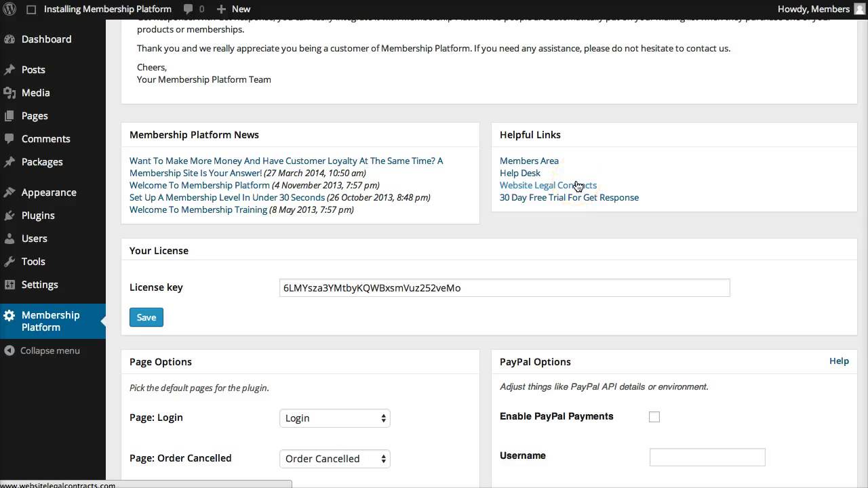Click the WordPress logo icon
This screenshot has width=868, height=488.
click(x=10, y=9)
